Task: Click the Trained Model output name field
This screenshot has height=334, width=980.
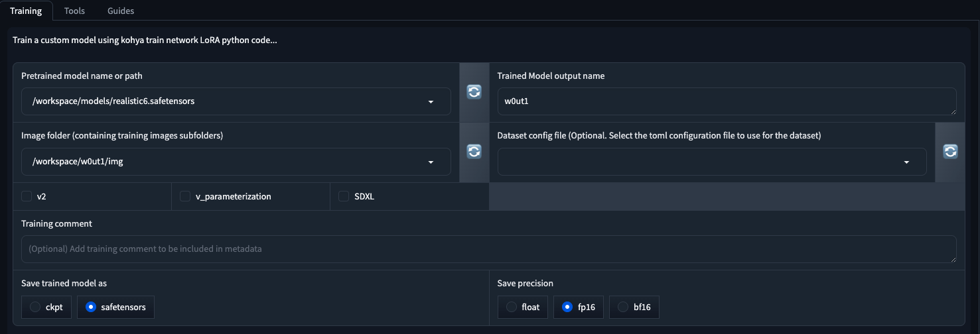Action: click(x=726, y=101)
